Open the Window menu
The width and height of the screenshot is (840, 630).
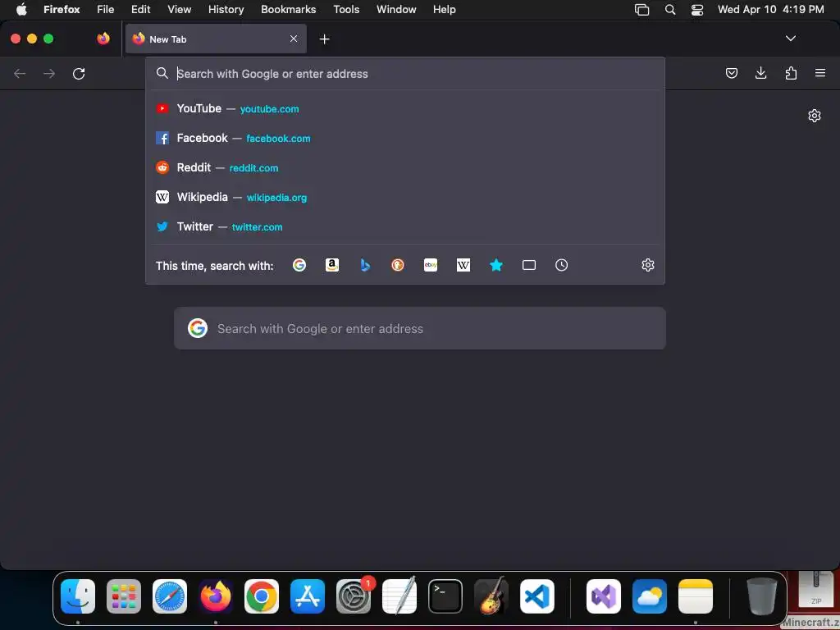point(396,9)
